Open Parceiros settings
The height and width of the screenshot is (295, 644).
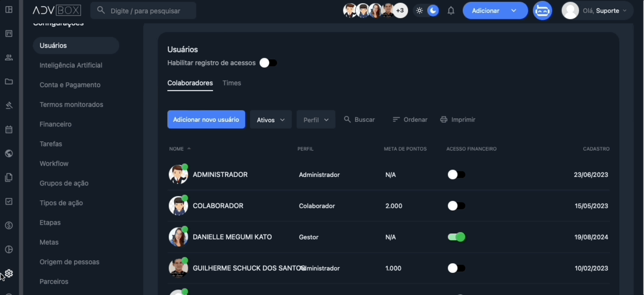pyautogui.click(x=54, y=282)
